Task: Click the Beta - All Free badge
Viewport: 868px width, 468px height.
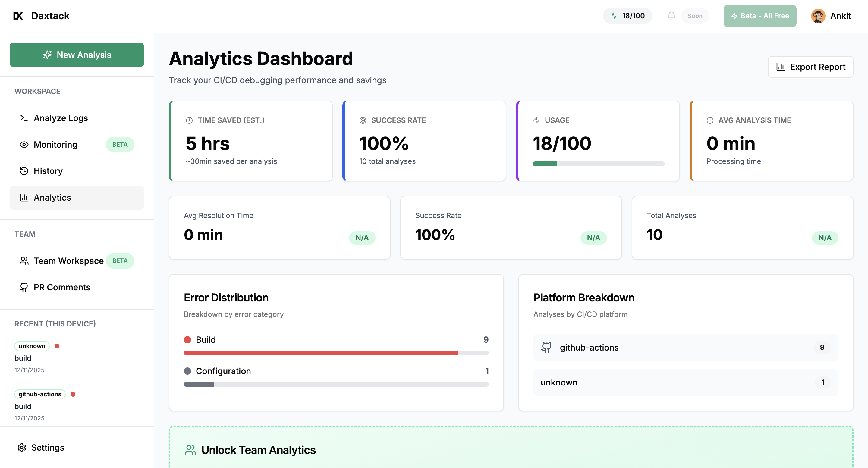Action: pos(760,16)
